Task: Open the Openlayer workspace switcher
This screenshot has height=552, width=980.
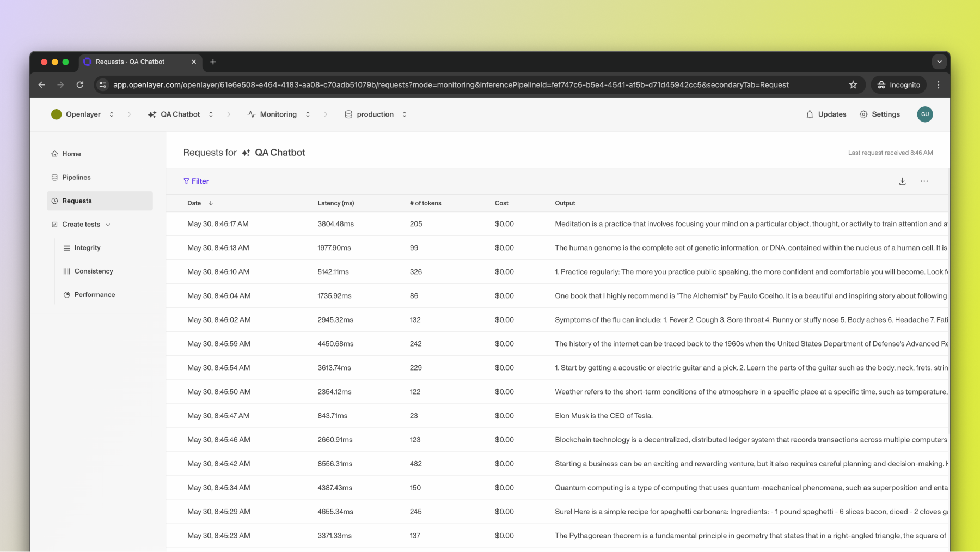Action: tap(112, 114)
